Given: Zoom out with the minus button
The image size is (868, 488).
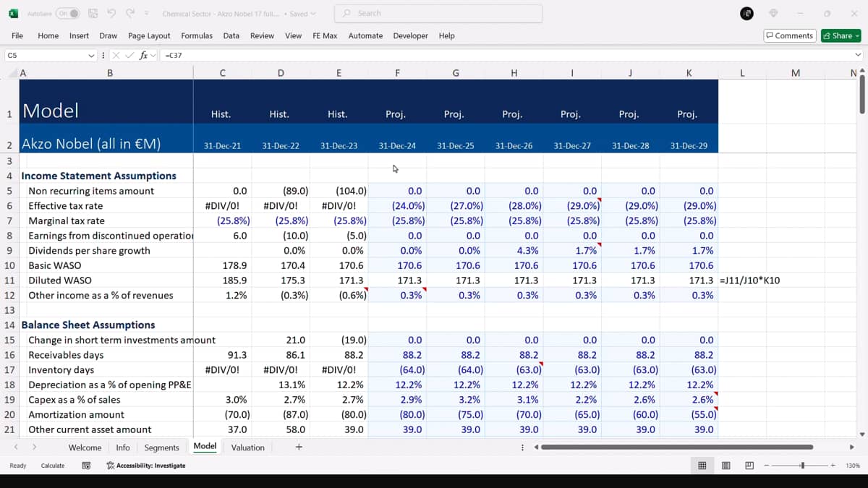Looking at the screenshot, I should point(767,466).
